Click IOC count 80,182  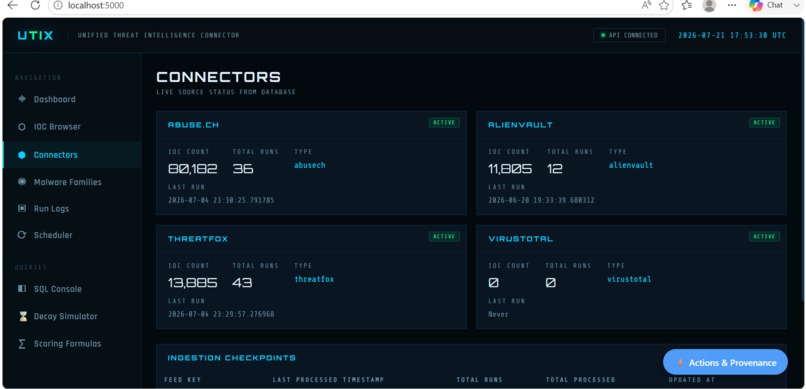pos(193,169)
